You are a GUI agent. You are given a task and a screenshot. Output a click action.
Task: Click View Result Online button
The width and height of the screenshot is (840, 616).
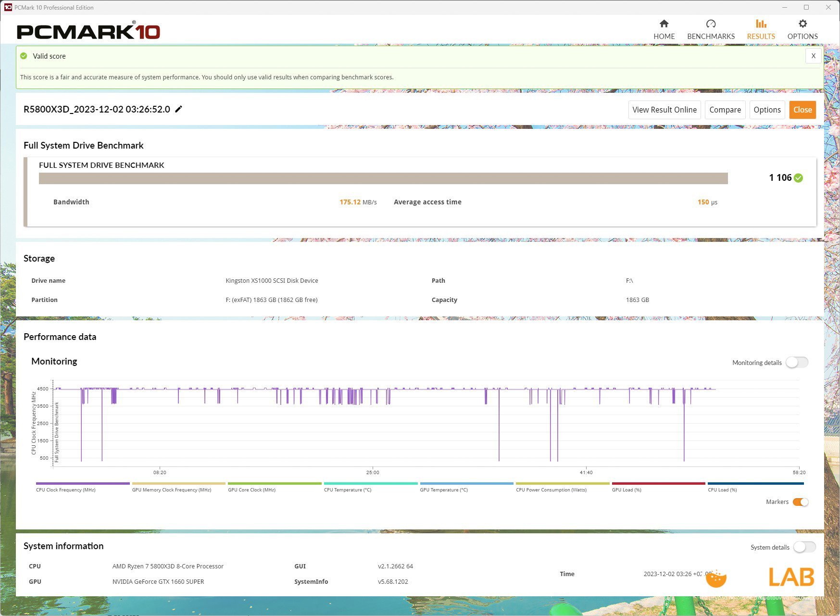click(x=664, y=110)
